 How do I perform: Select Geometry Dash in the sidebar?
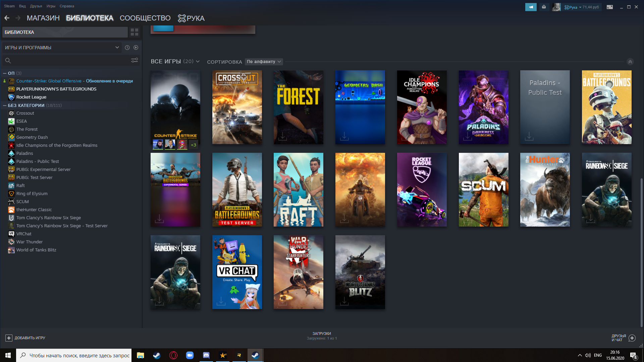(x=32, y=137)
